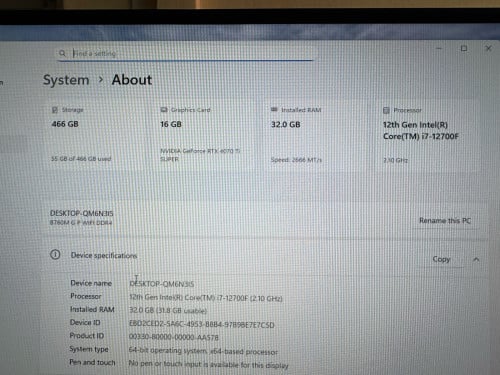Select the processor value with (2.10 GHz)
The width and height of the screenshot is (500, 375).
[206, 298]
